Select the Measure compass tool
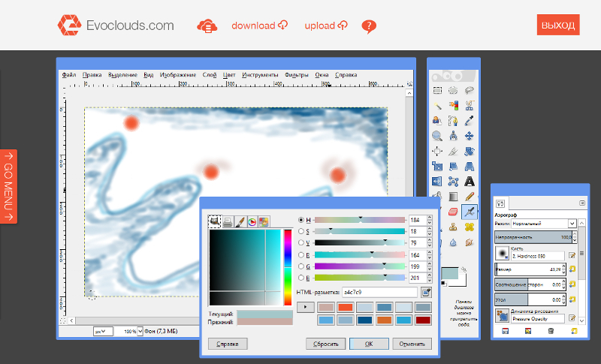This screenshot has width=601, height=364. point(453,136)
